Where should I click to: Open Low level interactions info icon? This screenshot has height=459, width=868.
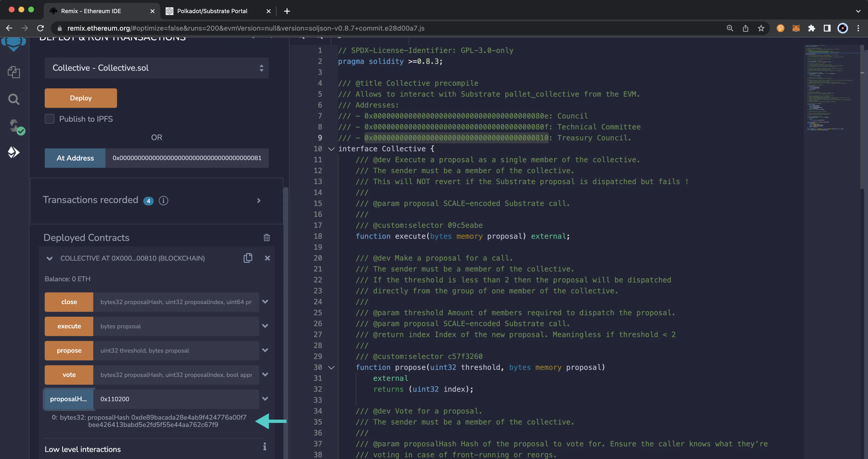pyautogui.click(x=265, y=447)
